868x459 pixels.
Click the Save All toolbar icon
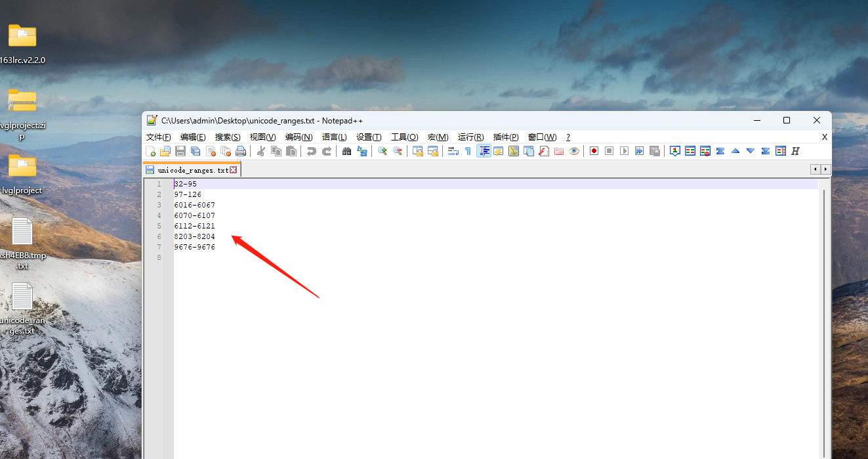(x=196, y=151)
